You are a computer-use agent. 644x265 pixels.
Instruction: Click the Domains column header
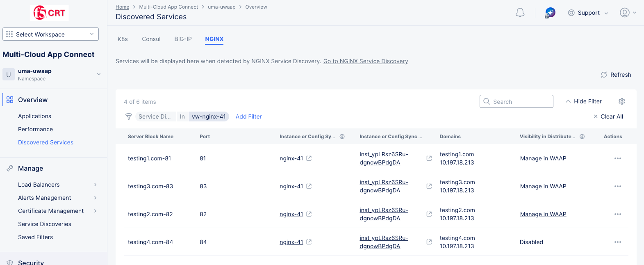pos(450,137)
